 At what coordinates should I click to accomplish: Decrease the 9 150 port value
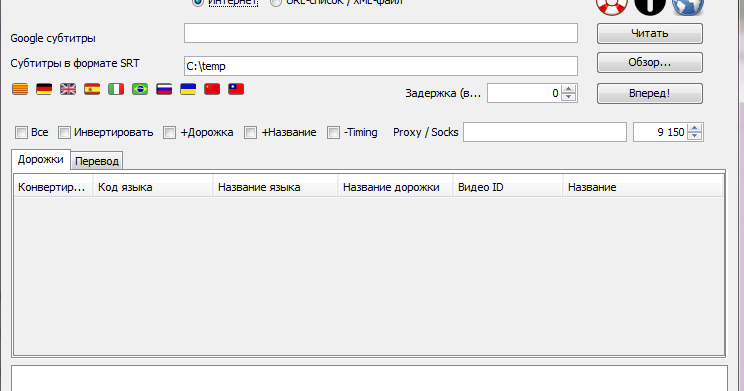695,136
